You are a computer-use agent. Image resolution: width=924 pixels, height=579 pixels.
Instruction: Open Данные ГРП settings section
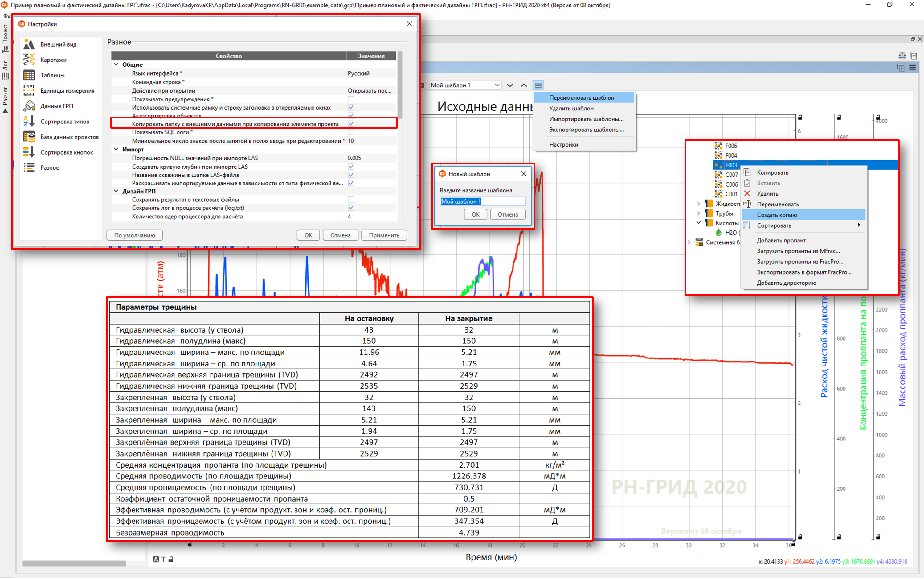[x=57, y=106]
